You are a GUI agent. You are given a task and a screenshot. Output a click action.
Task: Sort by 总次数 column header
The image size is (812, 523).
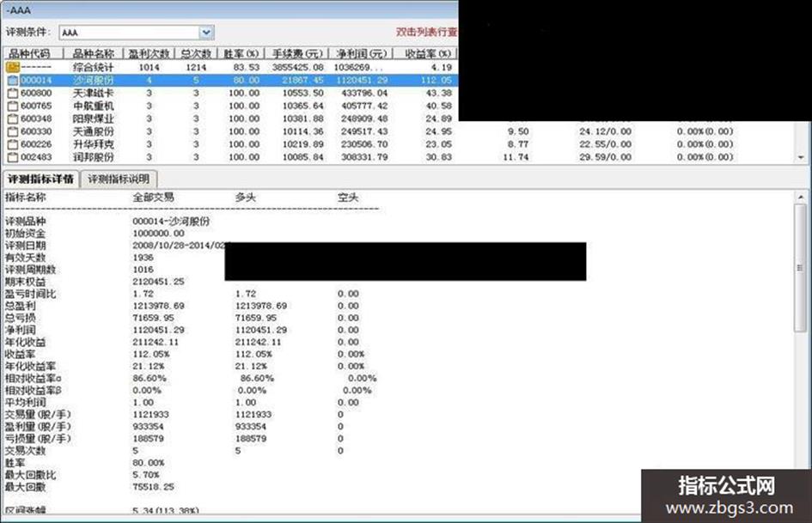(x=196, y=53)
